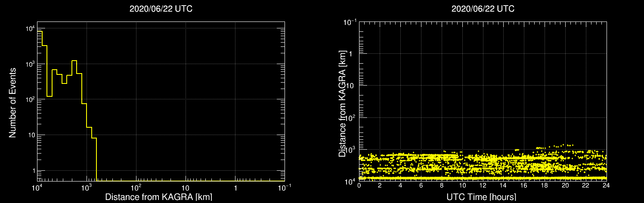The width and height of the screenshot is (644, 203).
Task: Click the scatter plot's "Distance from KAGRA [km]" y-axis label
Action: coord(342,103)
